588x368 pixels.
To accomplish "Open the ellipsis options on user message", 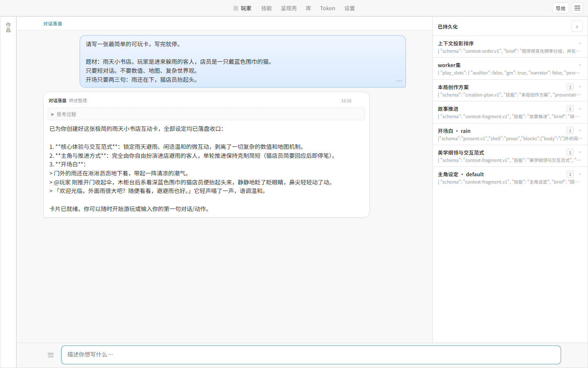I will point(399,81).
